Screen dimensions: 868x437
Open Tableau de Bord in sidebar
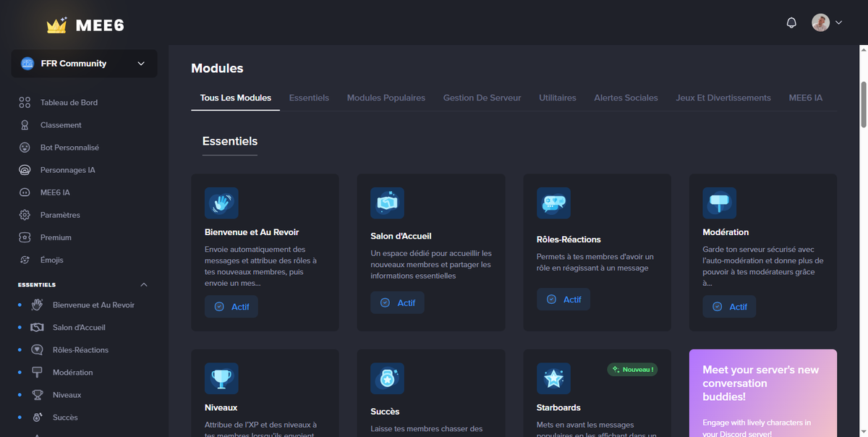(69, 103)
